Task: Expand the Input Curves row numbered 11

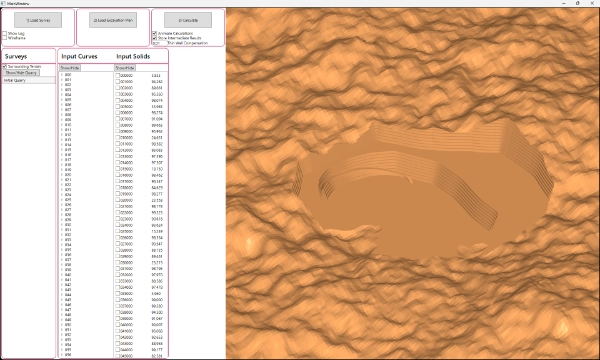Action: click(x=62, y=130)
